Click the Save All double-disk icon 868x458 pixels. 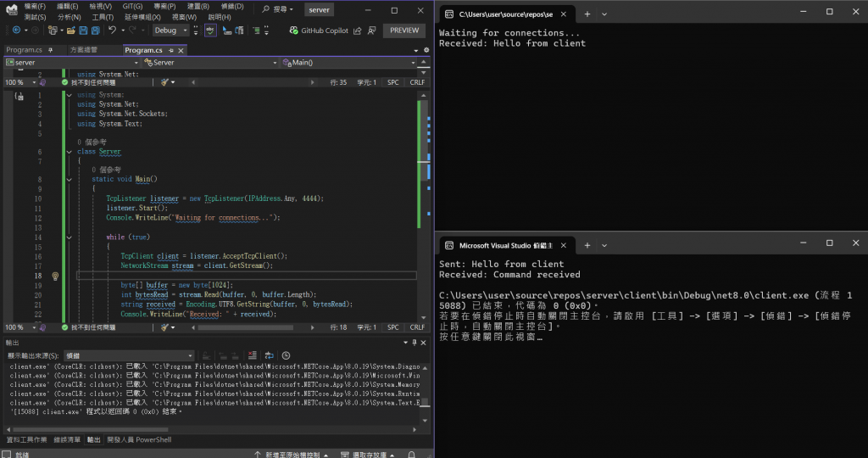[95, 31]
